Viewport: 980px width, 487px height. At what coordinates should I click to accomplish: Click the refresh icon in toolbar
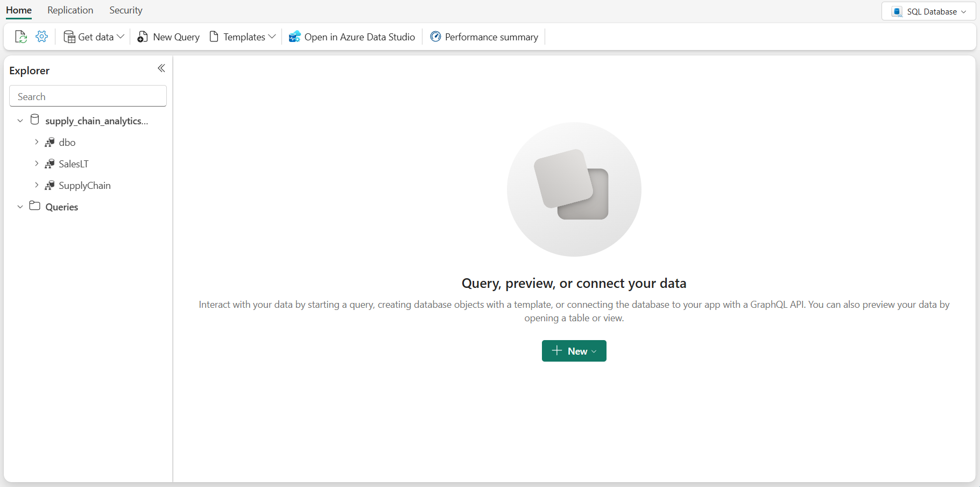tap(20, 37)
